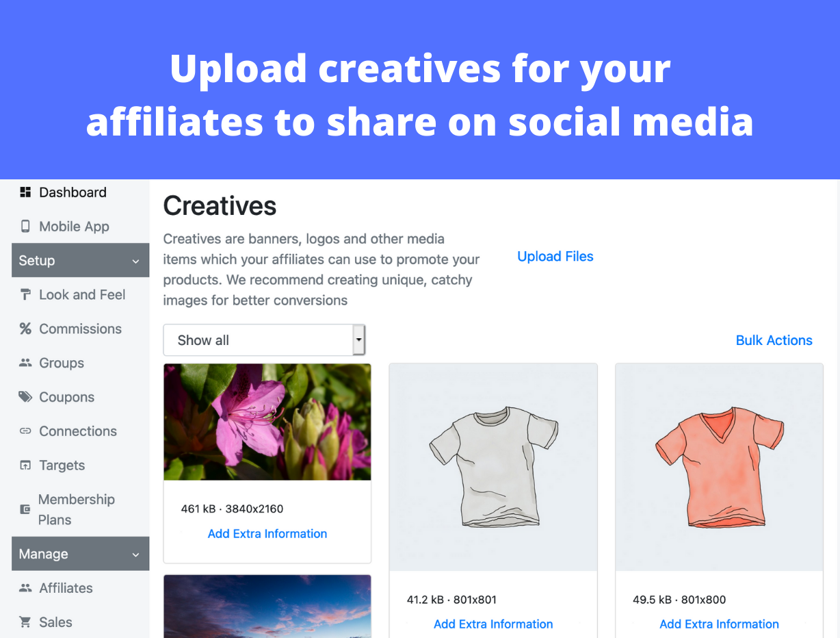Open Bulk Actions link
This screenshot has width=840, height=638.
point(774,340)
